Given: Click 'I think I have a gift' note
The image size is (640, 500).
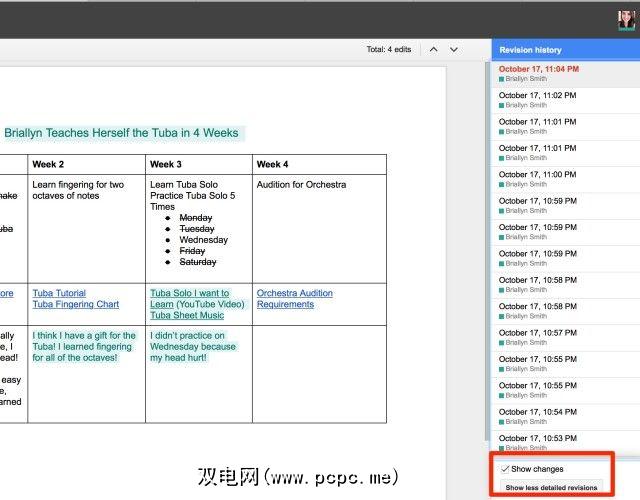Looking at the screenshot, I should click(x=84, y=347).
